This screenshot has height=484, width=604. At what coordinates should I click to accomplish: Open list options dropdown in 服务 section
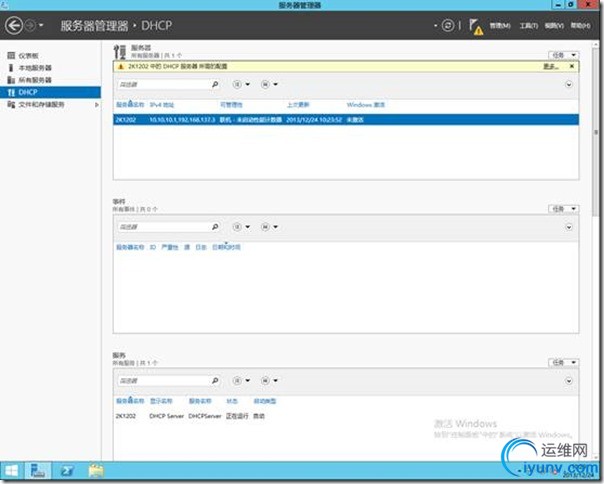(241, 381)
